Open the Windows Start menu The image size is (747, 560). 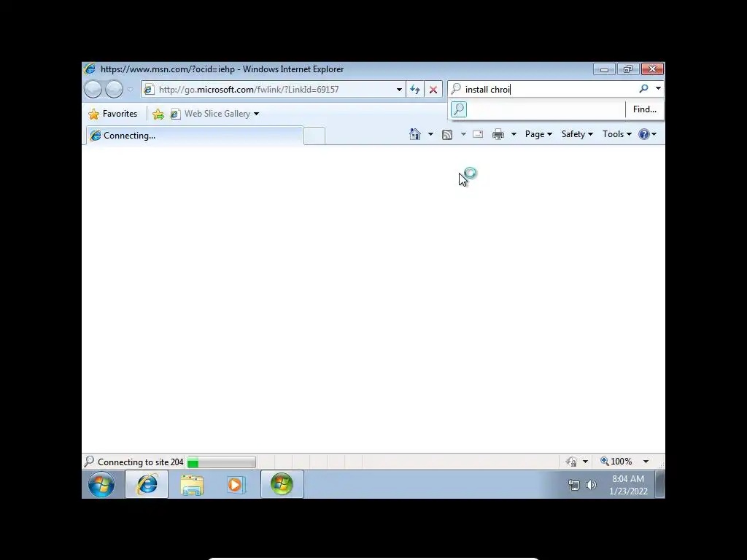101,484
